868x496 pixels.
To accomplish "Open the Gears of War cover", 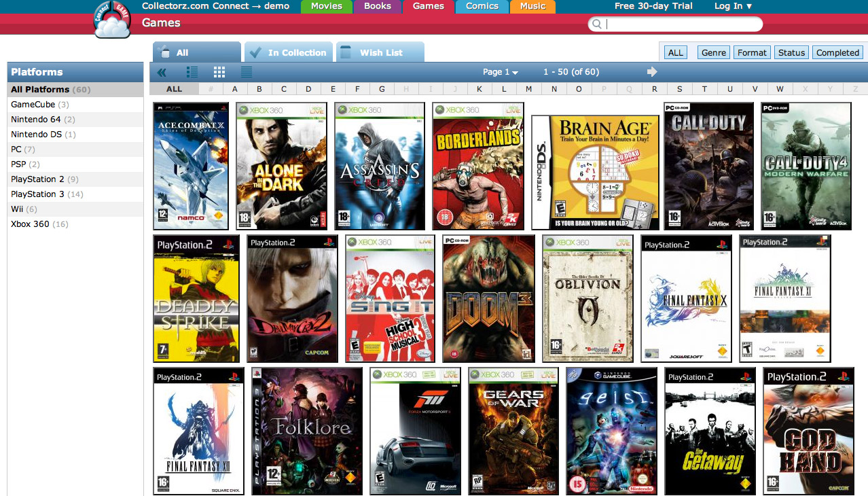I will (513, 431).
